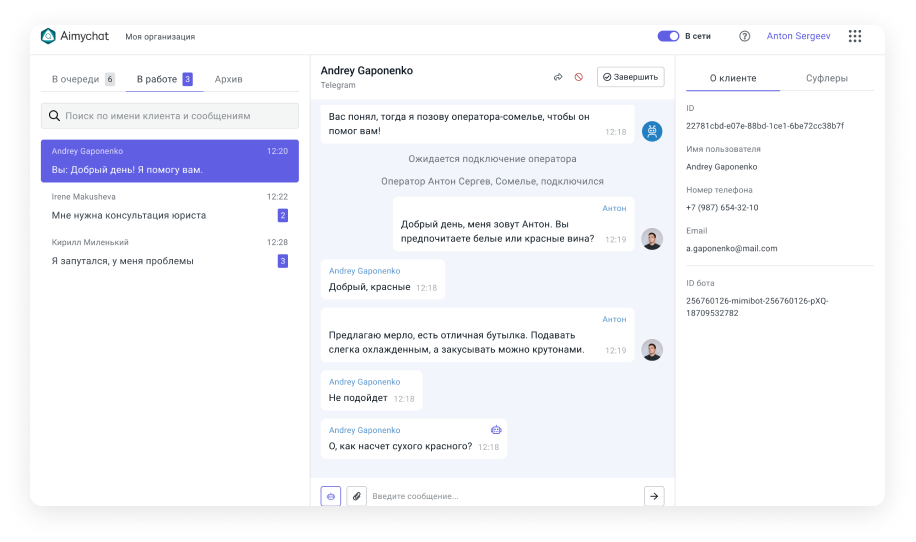Open the apps grid menu icon
The image size is (916, 542).
pyautogui.click(x=855, y=36)
